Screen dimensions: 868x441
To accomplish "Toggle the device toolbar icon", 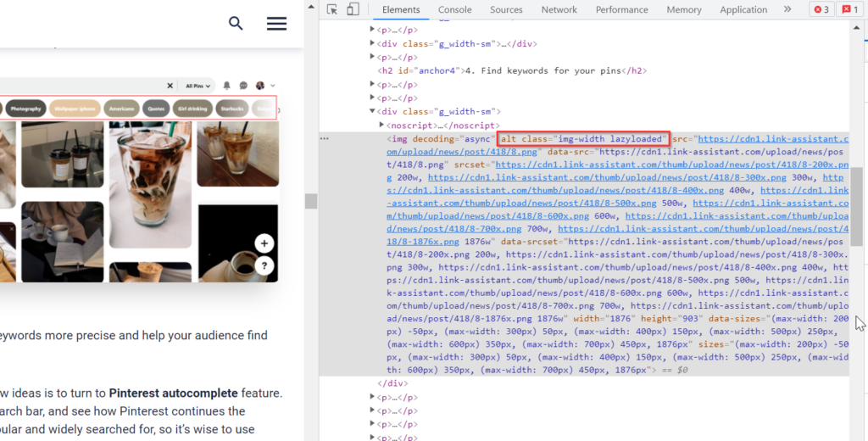I will (x=353, y=9).
